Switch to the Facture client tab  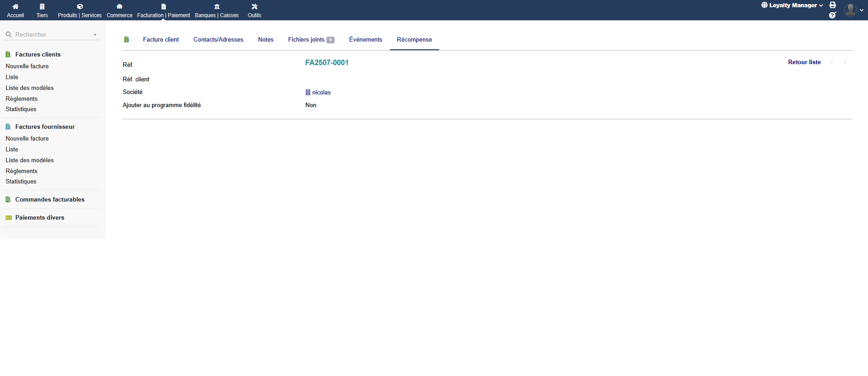pyautogui.click(x=161, y=40)
